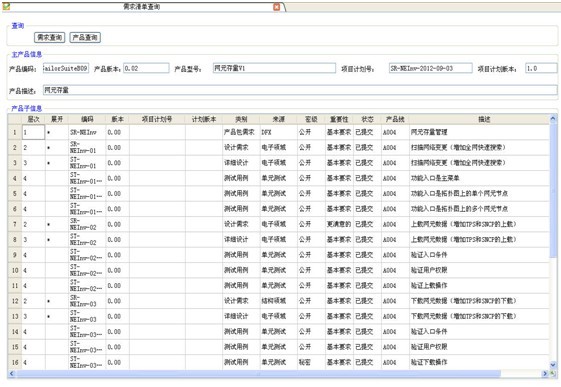
Task: Click the horizontal scrollbar thumb
Action: coord(258,373)
